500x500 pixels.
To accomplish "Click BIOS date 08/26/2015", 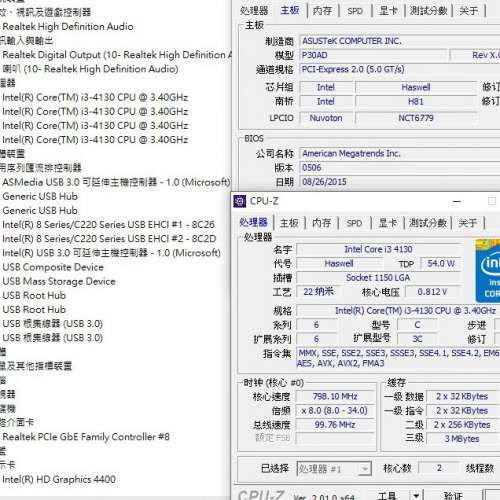I will pyautogui.click(x=399, y=182).
